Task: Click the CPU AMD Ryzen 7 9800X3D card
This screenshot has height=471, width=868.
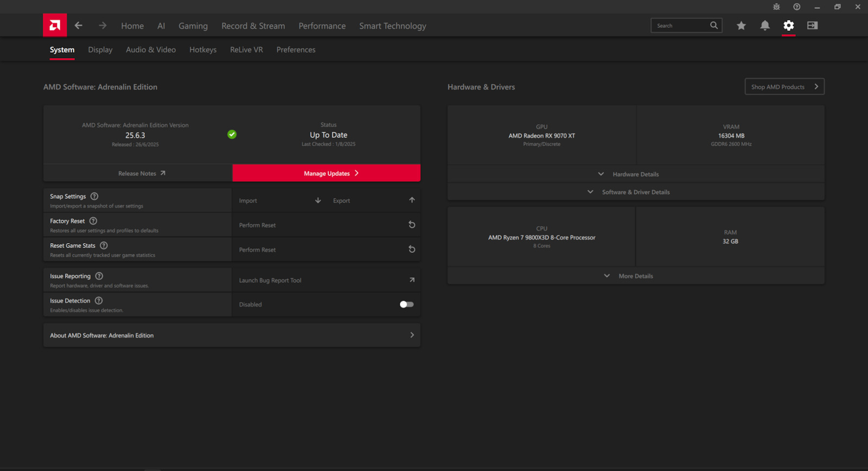Action: tap(541, 237)
